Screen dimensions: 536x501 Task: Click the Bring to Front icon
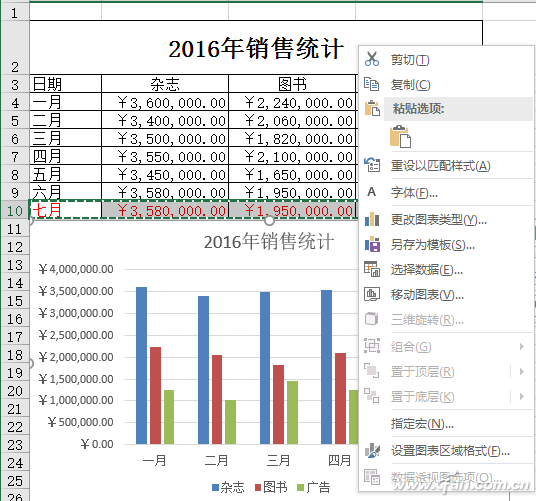click(x=372, y=371)
